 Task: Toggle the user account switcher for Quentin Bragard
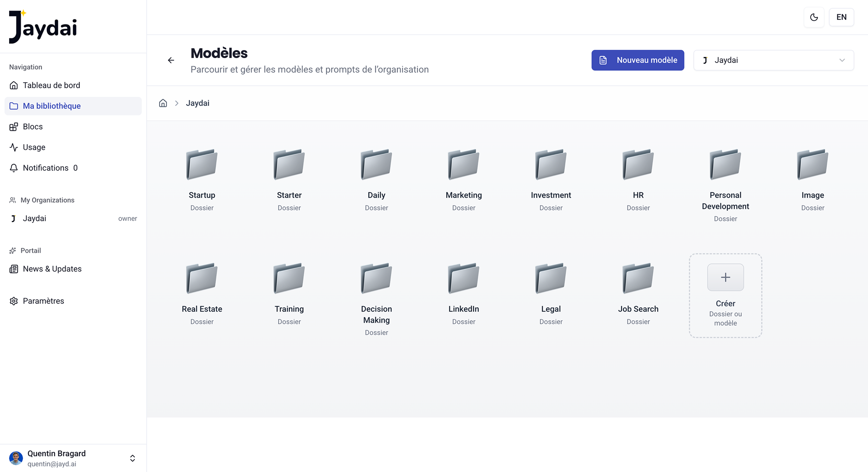132,458
